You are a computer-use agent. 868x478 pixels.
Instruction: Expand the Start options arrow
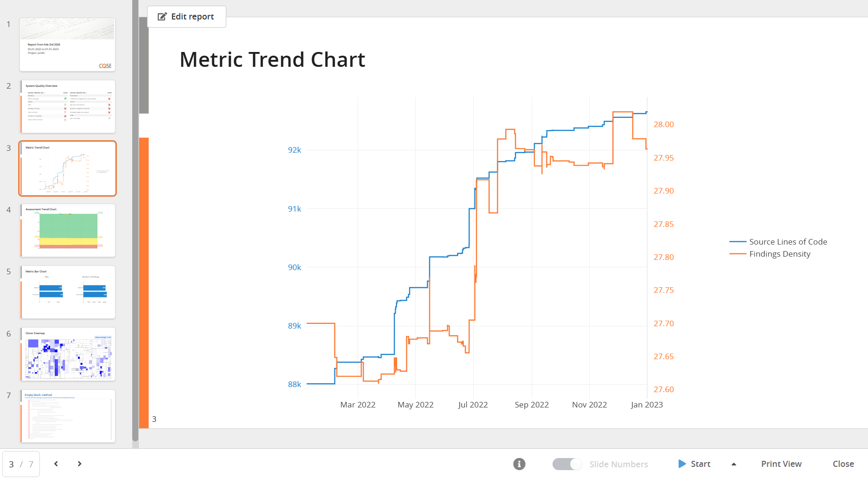click(x=734, y=464)
